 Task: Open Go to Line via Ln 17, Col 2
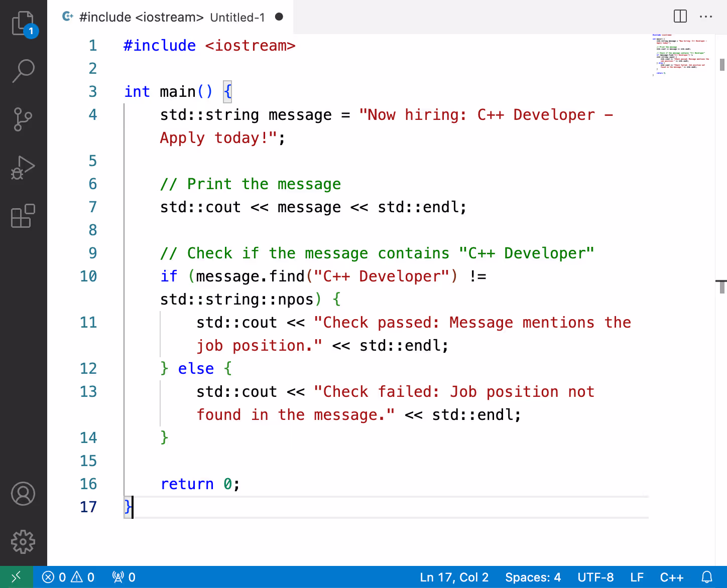tap(454, 577)
